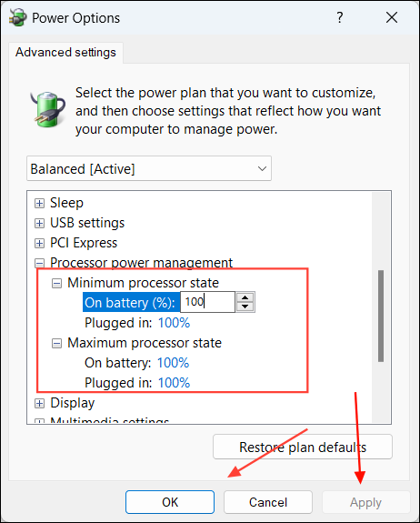Expand the Display settings node
The height and width of the screenshot is (523, 420).
click(39, 403)
